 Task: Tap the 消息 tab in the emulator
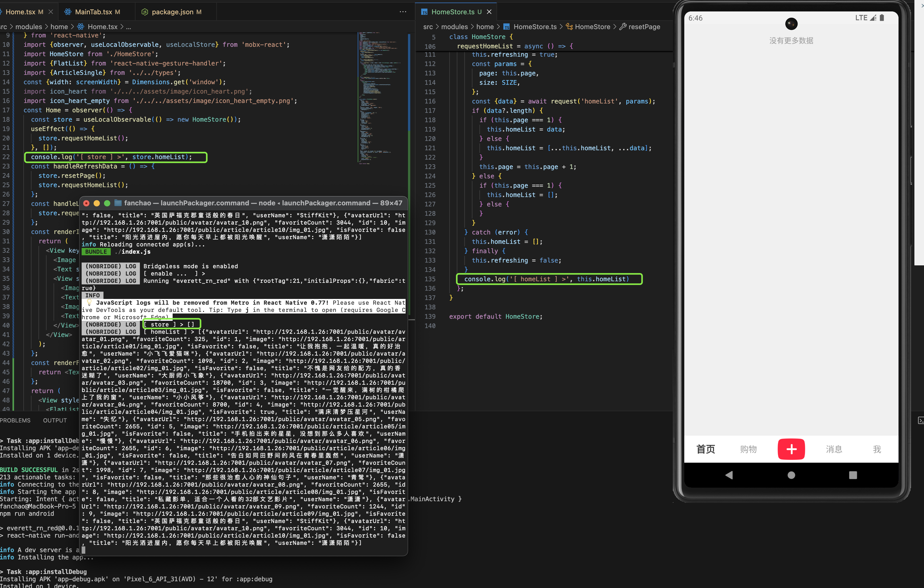pyautogui.click(x=834, y=449)
